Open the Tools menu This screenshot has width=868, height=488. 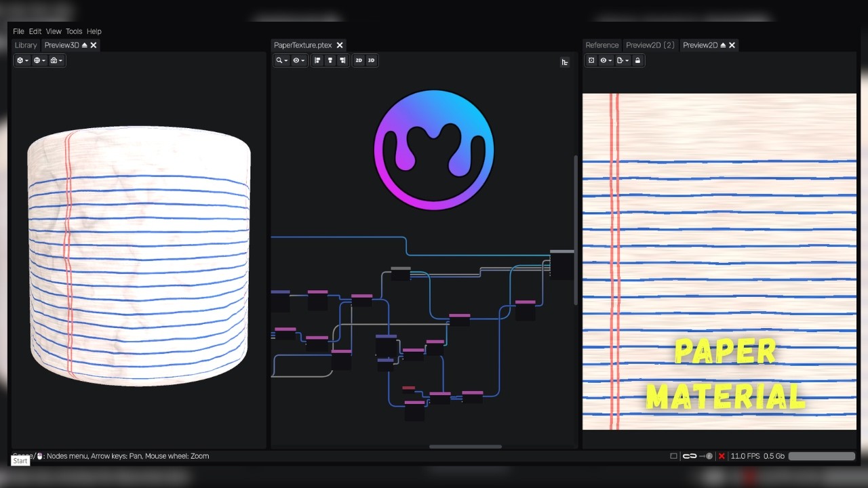coord(74,31)
